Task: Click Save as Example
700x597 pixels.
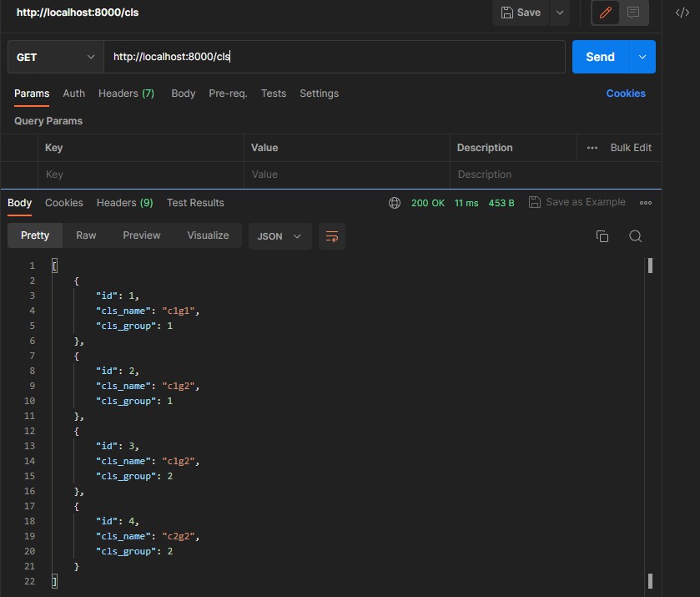Action: pos(577,202)
